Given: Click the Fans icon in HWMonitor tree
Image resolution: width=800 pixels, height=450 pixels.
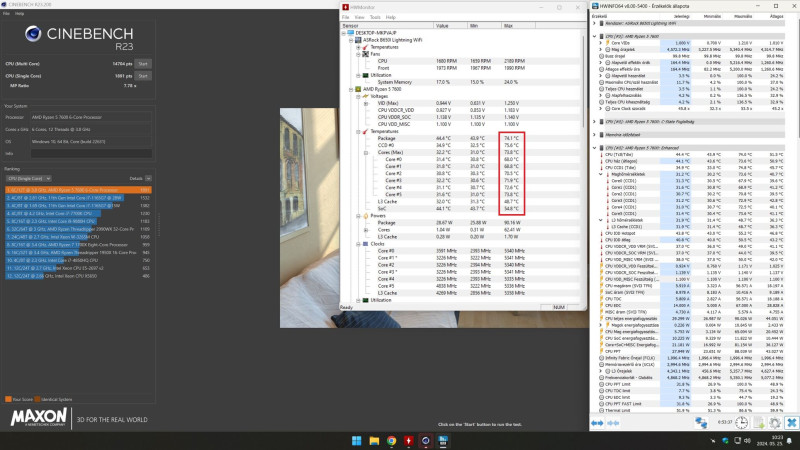Looking at the screenshot, I should (365, 54).
